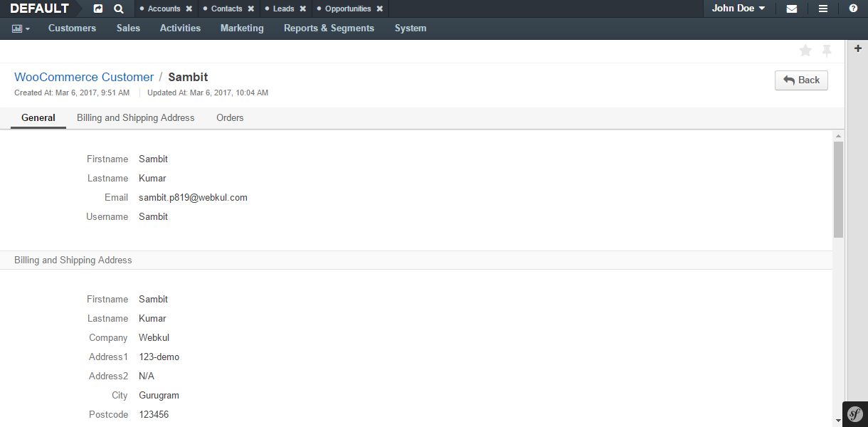Image resolution: width=868 pixels, height=427 pixels.
Task: Open the dashboards chart icon dropdown
Action: (21, 28)
